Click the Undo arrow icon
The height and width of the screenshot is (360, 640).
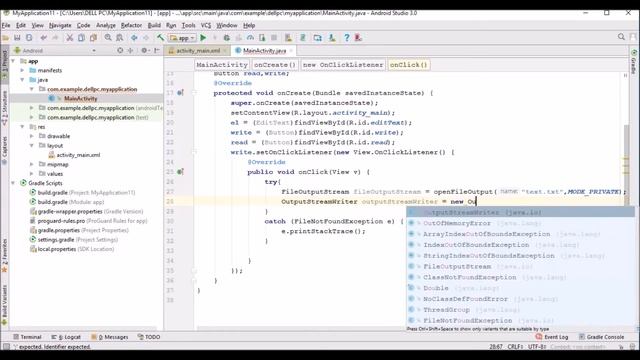[x=43, y=38]
